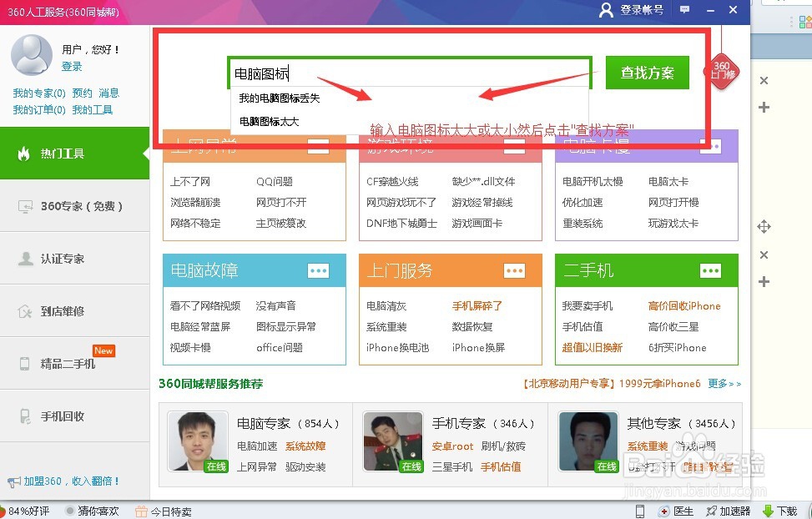Open the 上不了网 problem link
812x519 pixels.
coord(190,182)
